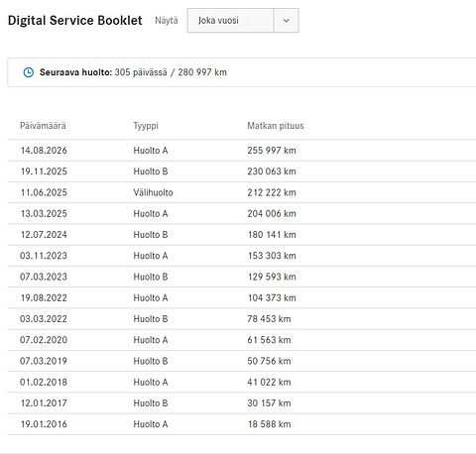Select the date 19.08.2022
This screenshot has height=454, width=476.
click(x=44, y=298)
